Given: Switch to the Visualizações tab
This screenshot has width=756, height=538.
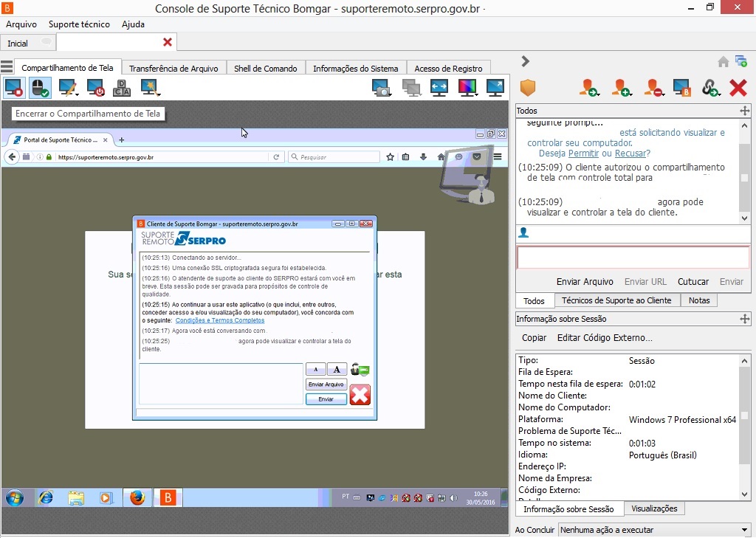Looking at the screenshot, I should pyautogui.click(x=654, y=508).
